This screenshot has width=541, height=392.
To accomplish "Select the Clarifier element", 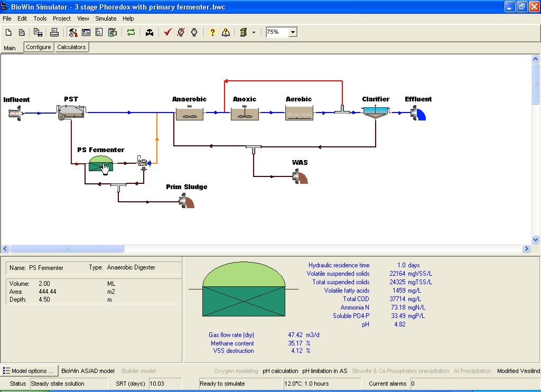I will 376,113.
